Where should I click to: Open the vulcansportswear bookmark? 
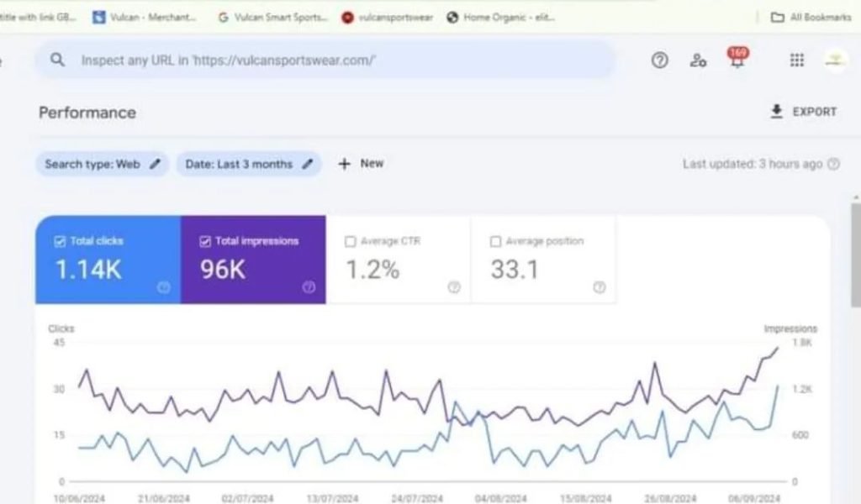click(388, 17)
